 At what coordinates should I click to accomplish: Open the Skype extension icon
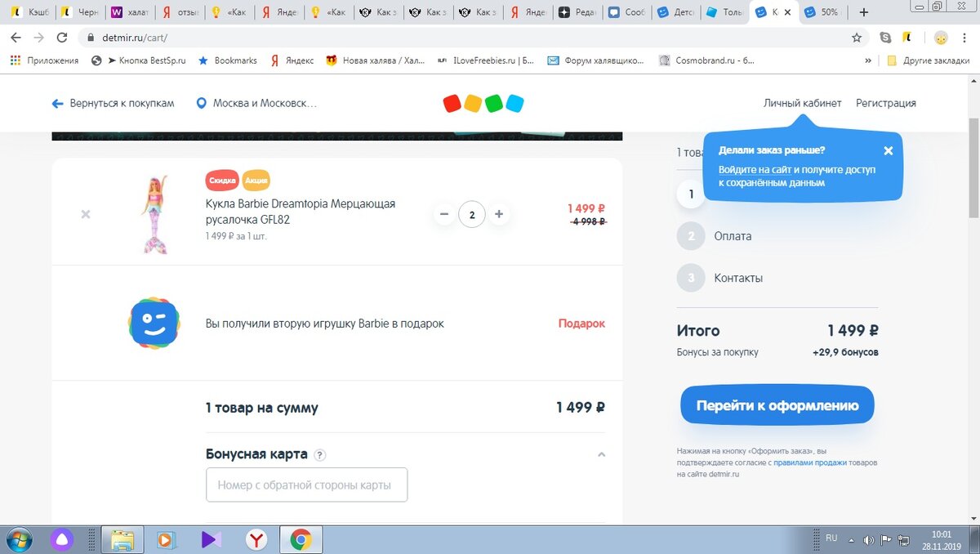pyautogui.click(x=885, y=38)
